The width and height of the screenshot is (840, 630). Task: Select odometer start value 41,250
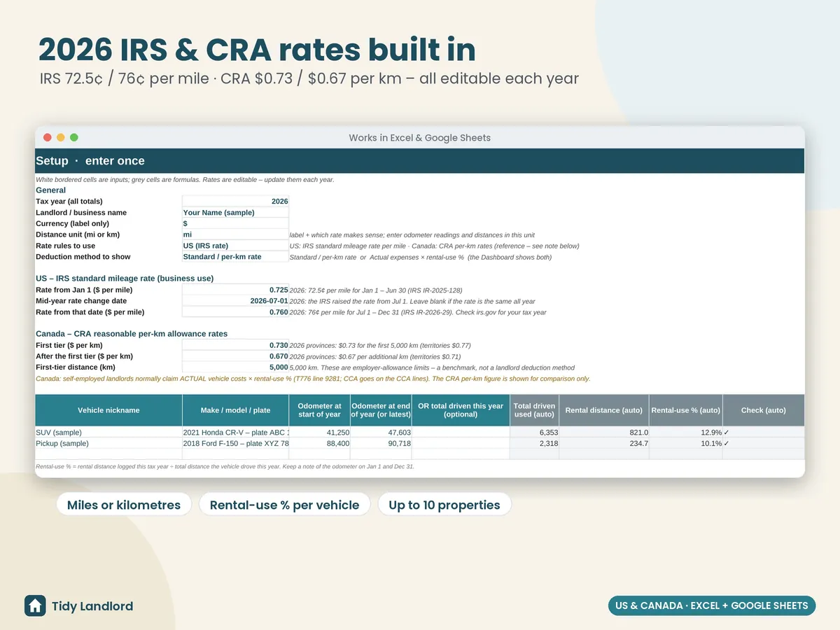point(319,433)
